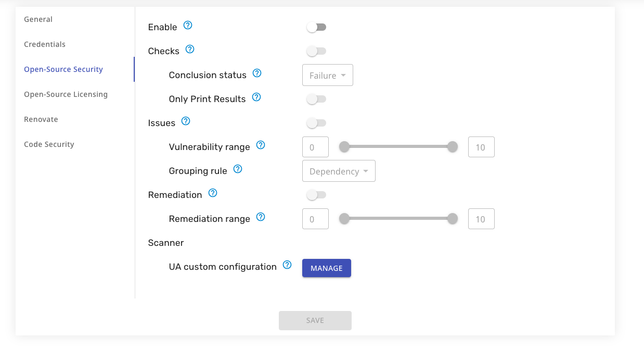Image resolution: width=644 pixels, height=349 pixels.
Task: Click the Grouping rule help icon
Action: point(238,169)
